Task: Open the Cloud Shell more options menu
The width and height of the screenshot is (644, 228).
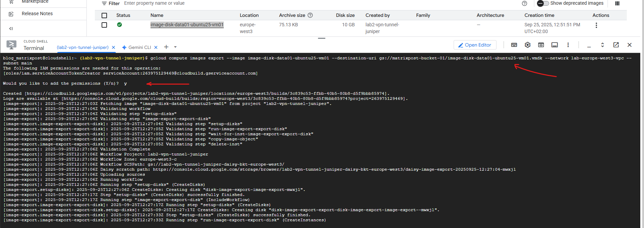Action: (x=568, y=45)
